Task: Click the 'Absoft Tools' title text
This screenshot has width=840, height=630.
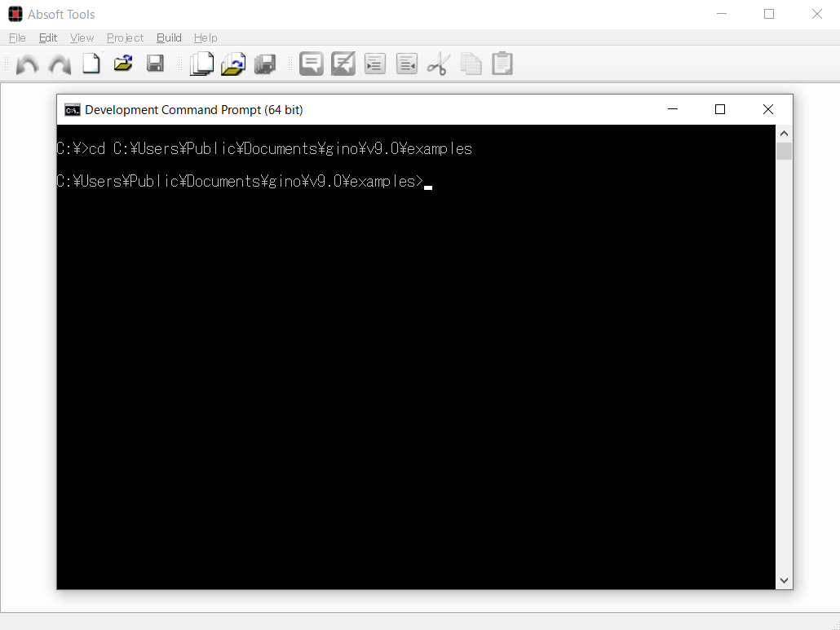Action: [61, 15]
